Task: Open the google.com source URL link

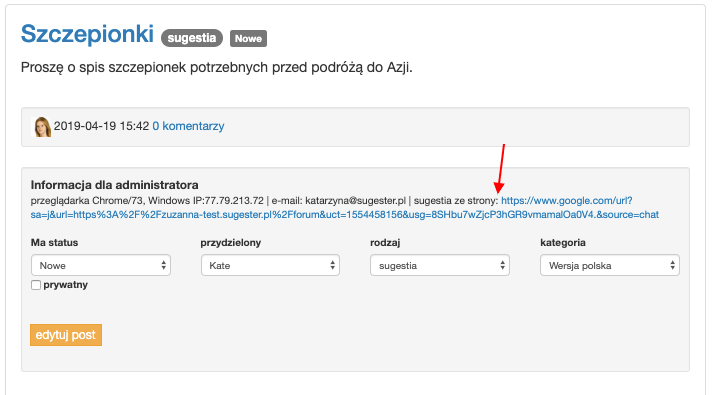Action: pyautogui.click(x=344, y=208)
